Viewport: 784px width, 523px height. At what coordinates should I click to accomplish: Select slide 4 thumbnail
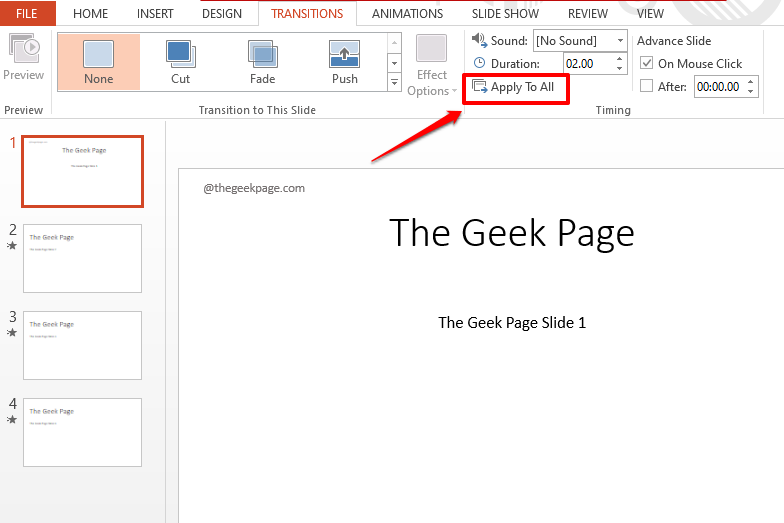(82, 432)
